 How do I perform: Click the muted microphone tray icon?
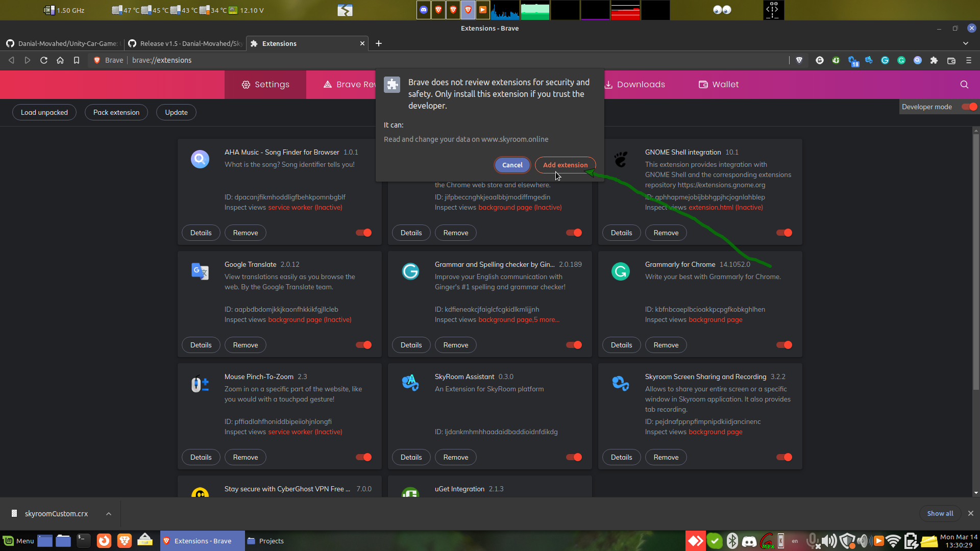tap(813, 541)
